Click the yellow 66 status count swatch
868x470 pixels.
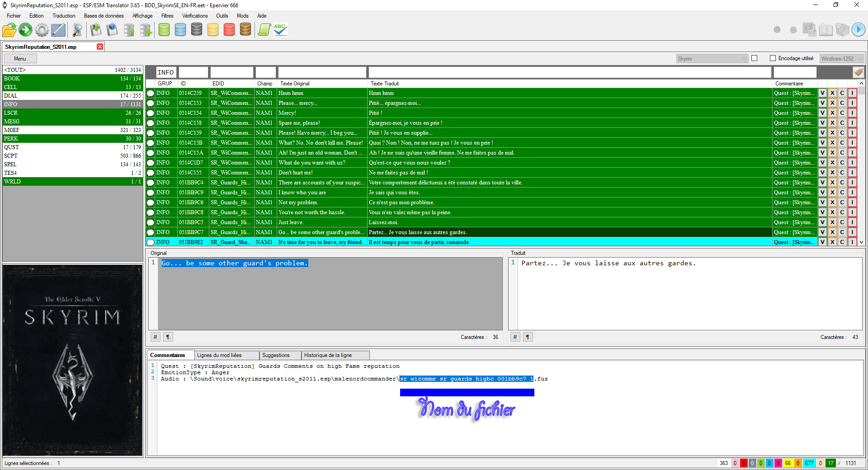coord(788,463)
